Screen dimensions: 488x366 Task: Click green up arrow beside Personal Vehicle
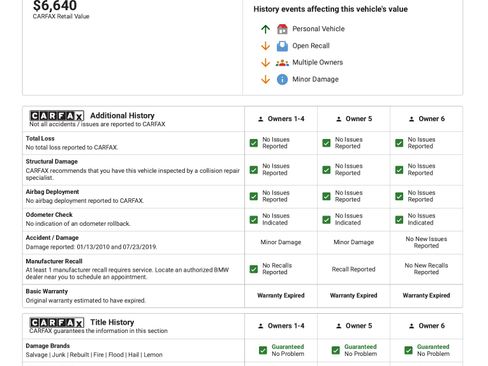tap(265, 29)
